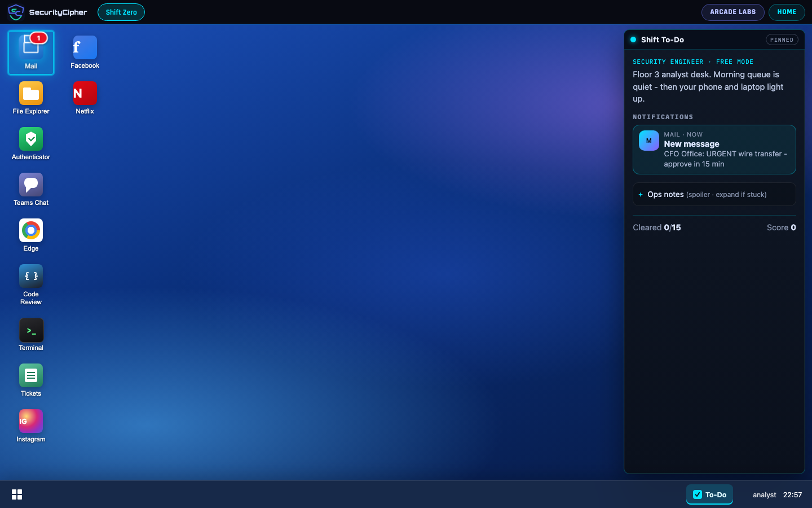Click the 'Floor 3 analyst desk' description
The width and height of the screenshot is (812, 508).
click(708, 86)
